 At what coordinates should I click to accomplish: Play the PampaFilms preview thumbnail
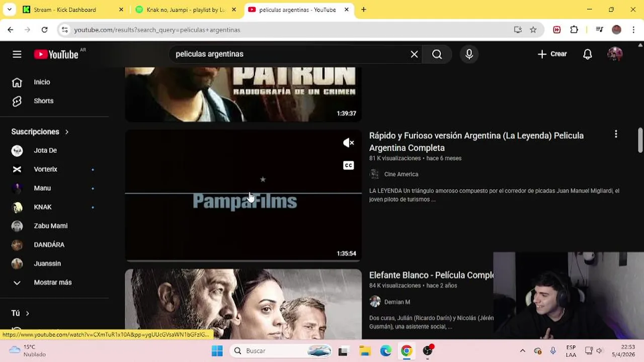point(243,196)
